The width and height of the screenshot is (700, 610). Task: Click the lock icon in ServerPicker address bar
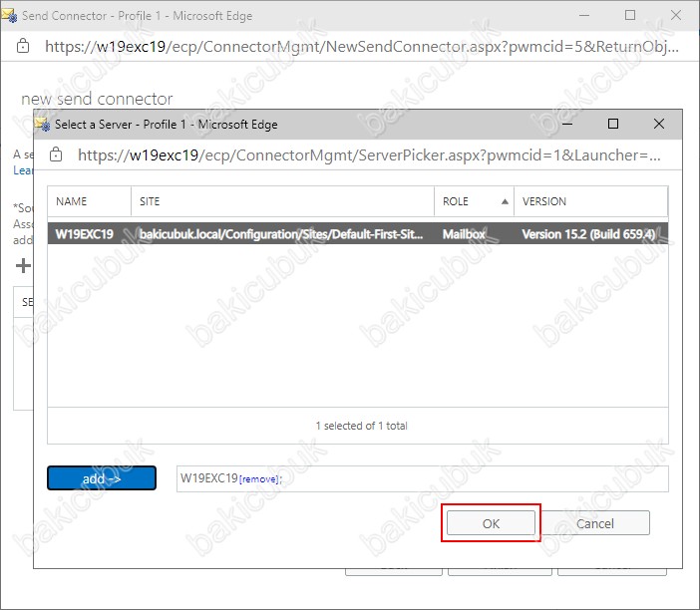[x=57, y=155]
